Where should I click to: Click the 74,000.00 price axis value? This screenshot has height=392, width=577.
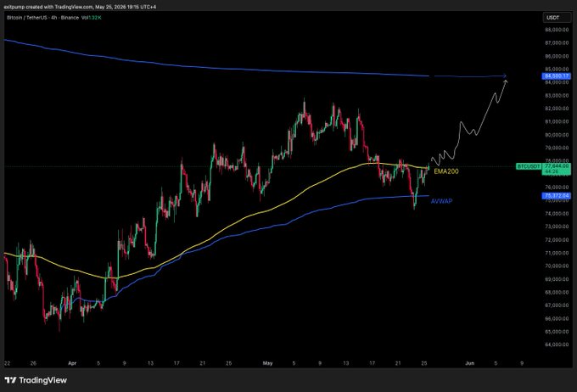tap(557, 214)
